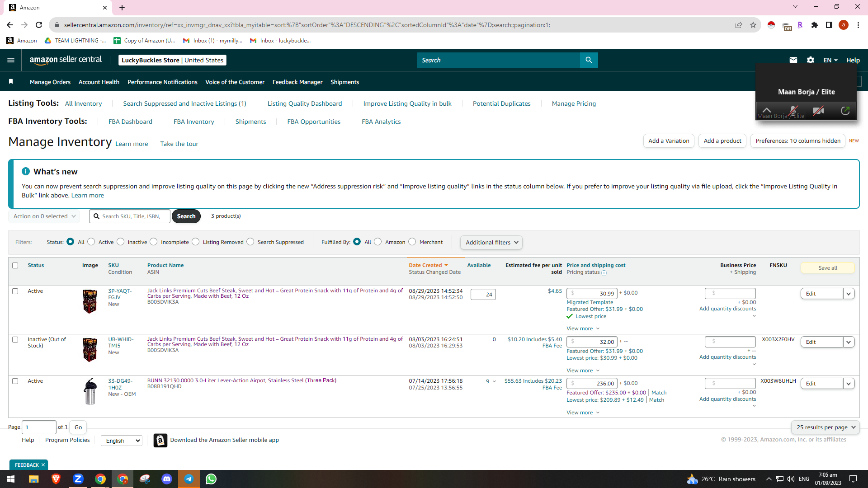The width and height of the screenshot is (868, 488).
Task: Click the search magnifier button
Action: point(589,60)
